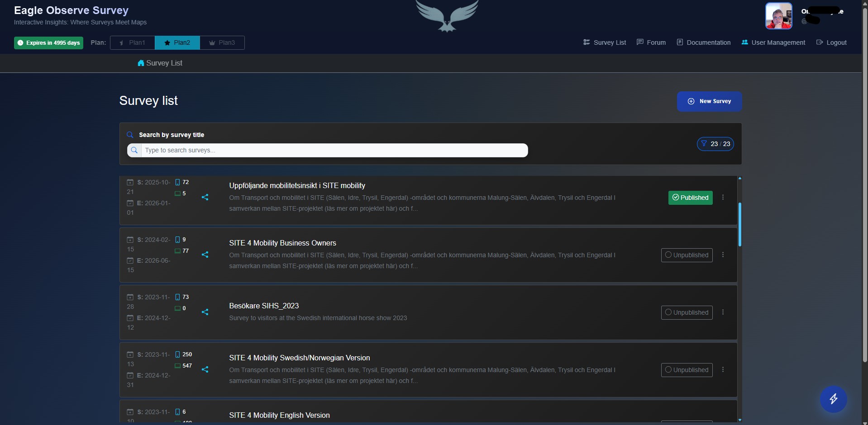Click Logout in the top navigation
The image size is (868, 425).
click(x=831, y=42)
